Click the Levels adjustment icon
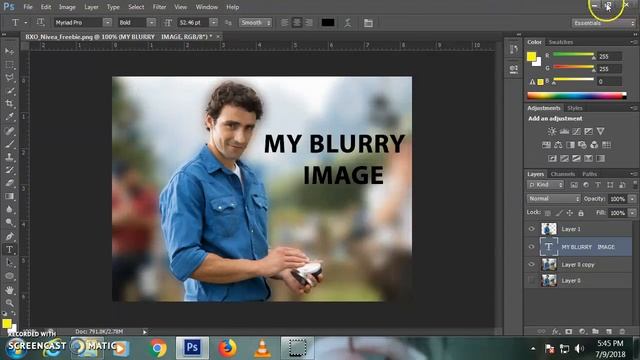Viewport: 640px width, 360px height. point(564,131)
